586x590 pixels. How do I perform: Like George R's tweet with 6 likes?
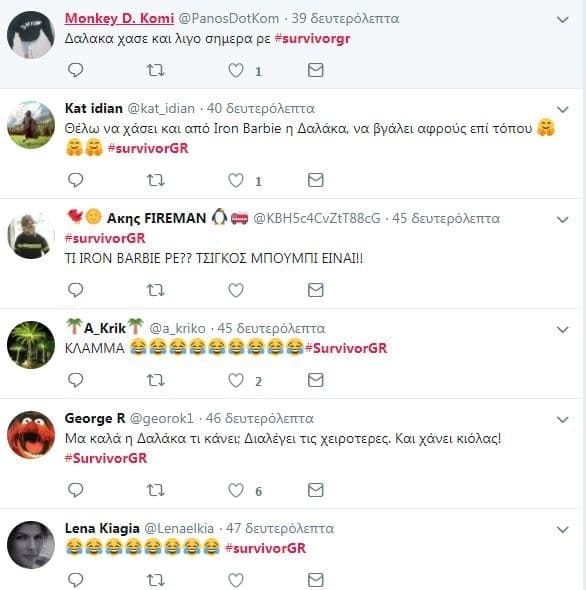[x=236, y=490]
